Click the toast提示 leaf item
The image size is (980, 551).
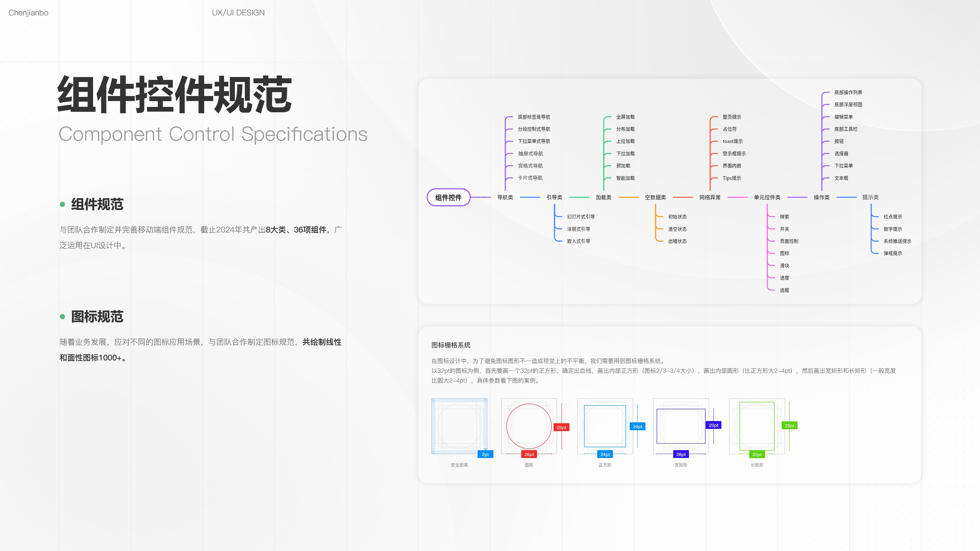pyautogui.click(x=732, y=141)
